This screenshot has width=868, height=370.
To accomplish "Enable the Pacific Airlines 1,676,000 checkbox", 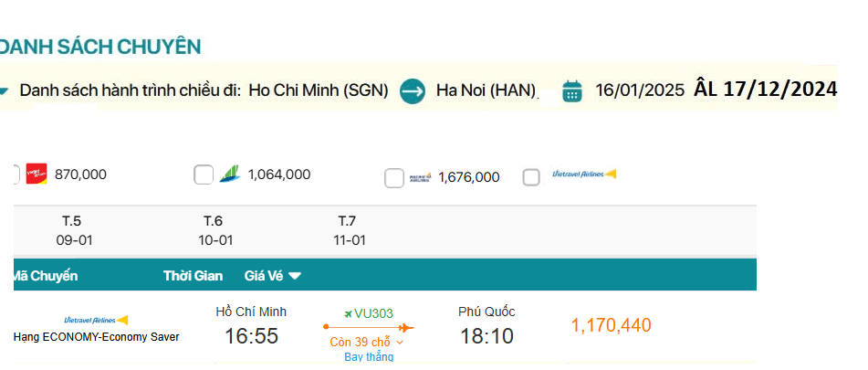I will click(394, 178).
